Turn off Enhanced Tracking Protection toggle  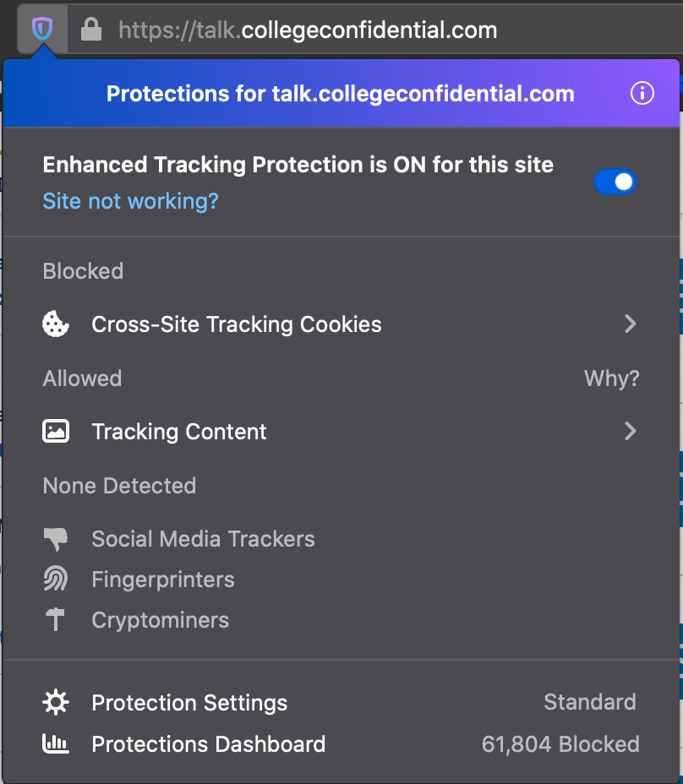point(615,182)
